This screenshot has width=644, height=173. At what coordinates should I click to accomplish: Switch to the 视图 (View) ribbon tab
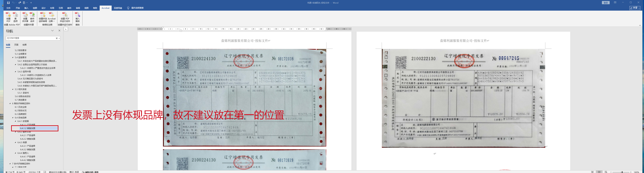coord(87,8)
